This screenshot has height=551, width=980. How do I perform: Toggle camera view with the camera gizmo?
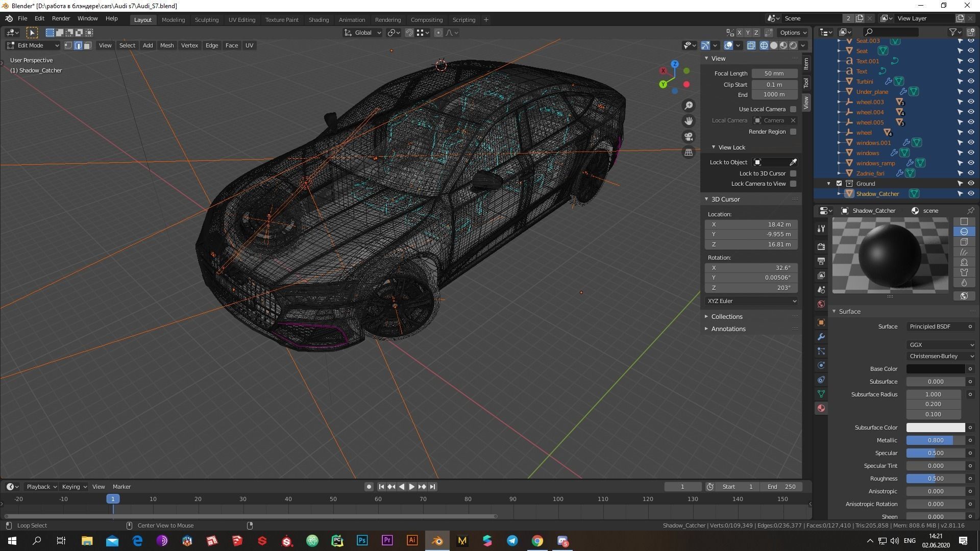tap(689, 137)
